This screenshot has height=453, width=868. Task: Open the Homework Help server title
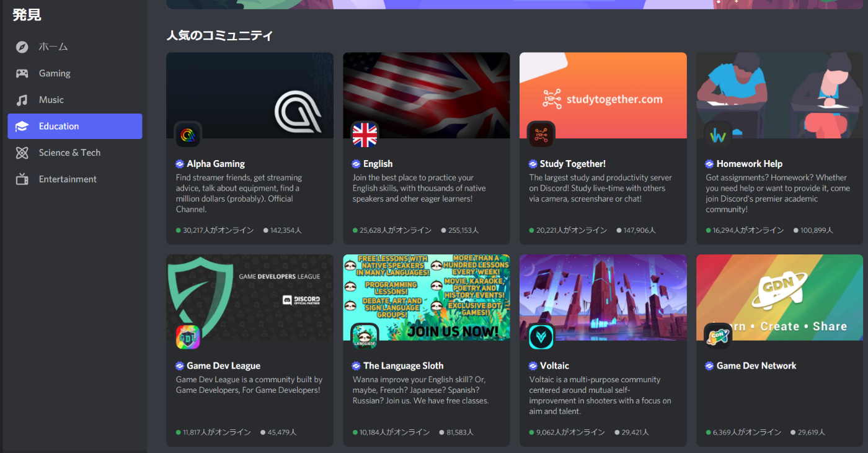750,164
